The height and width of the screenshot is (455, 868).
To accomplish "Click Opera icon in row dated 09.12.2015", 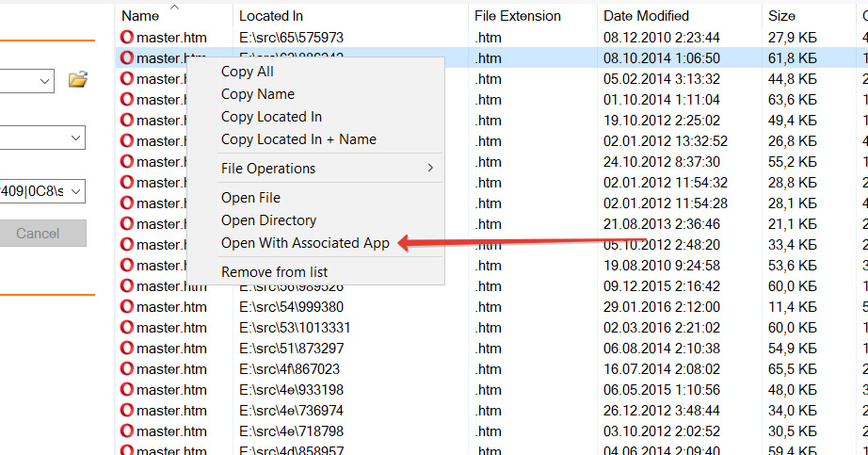I will point(127,286).
